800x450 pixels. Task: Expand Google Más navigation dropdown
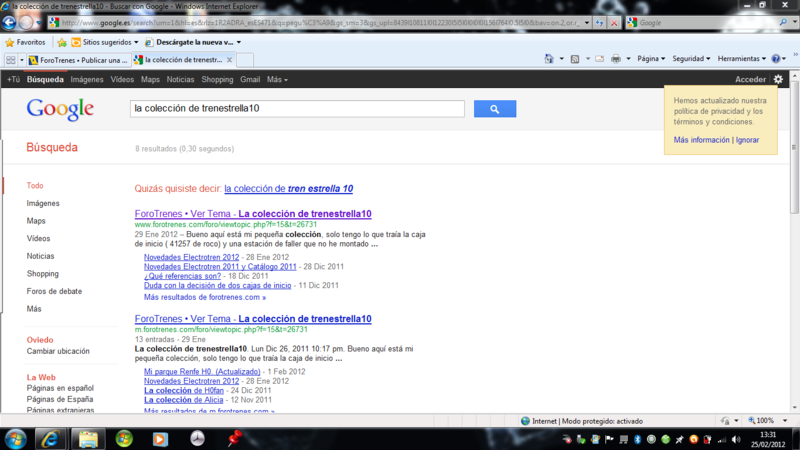[277, 80]
